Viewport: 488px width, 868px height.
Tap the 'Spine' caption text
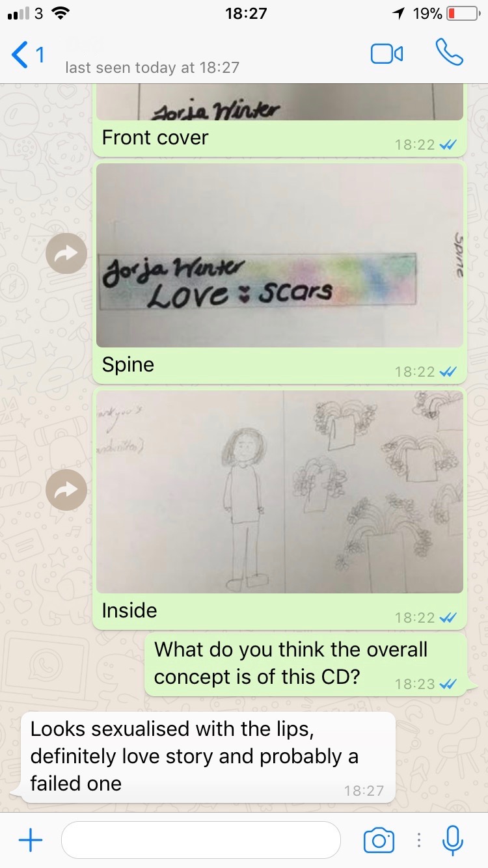click(x=128, y=365)
